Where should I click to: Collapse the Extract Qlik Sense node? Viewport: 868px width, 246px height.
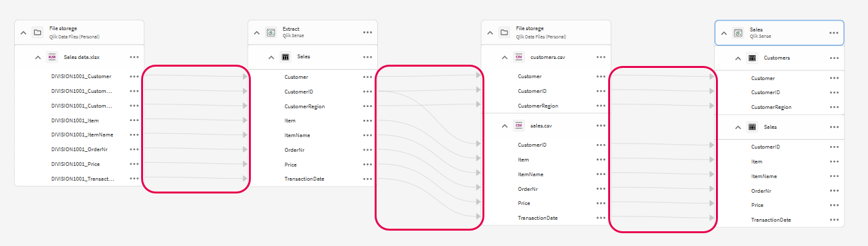click(x=257, y=32)
